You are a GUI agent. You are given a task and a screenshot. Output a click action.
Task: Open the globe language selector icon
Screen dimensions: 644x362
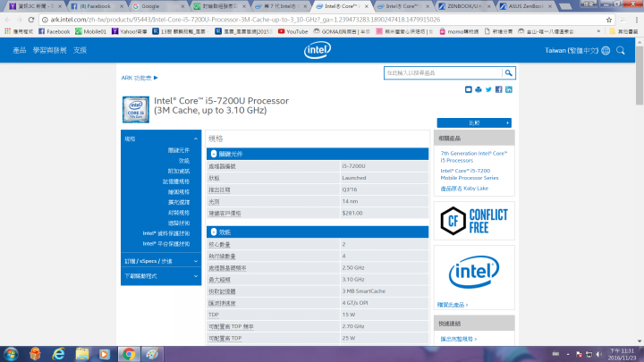[606, 50]
